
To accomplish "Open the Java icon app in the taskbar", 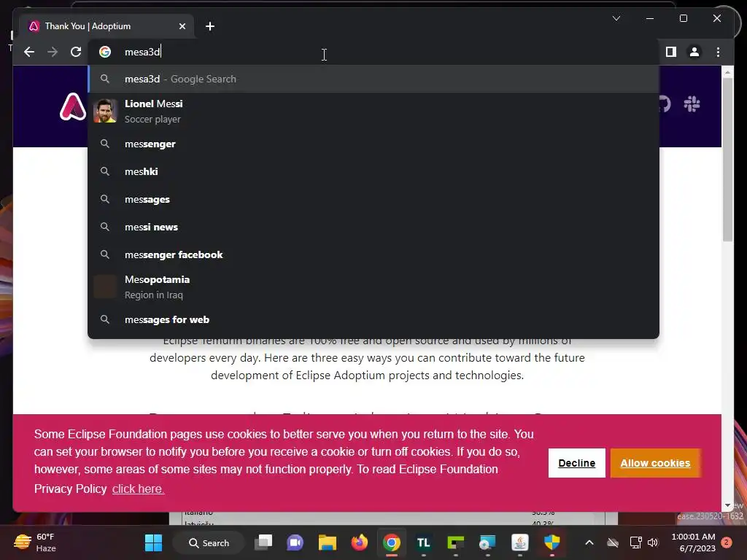I will (519, 542).
